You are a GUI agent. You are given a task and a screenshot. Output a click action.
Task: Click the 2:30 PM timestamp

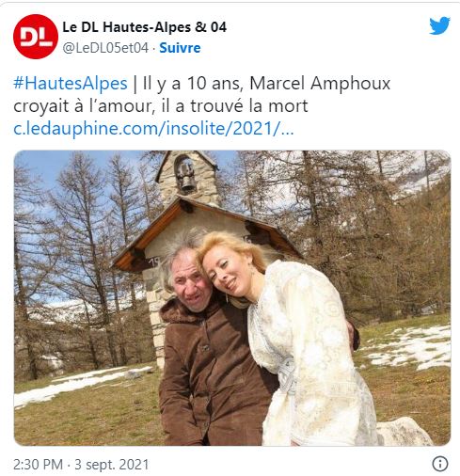(38, 465)
